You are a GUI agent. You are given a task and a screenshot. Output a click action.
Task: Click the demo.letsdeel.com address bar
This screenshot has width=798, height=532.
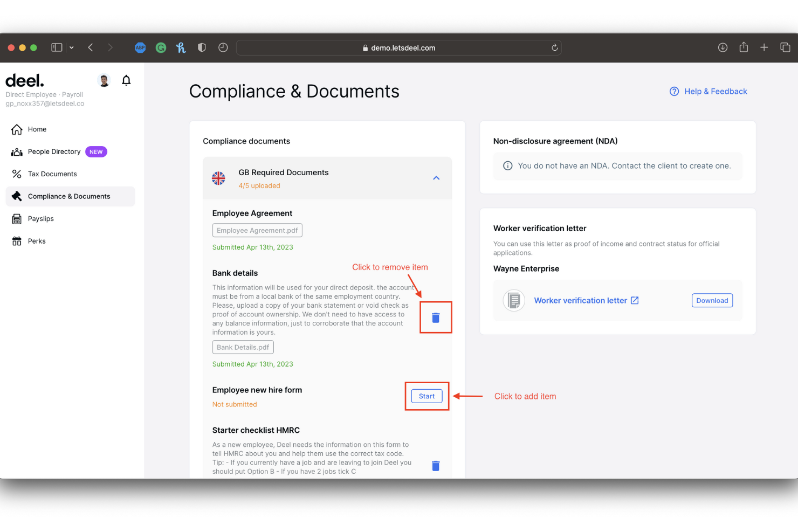coord(399,47)
